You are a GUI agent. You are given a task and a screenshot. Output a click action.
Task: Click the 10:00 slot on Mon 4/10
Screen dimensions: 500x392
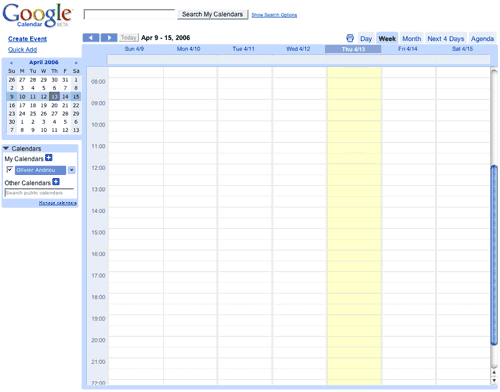click(x=190, y=126)
